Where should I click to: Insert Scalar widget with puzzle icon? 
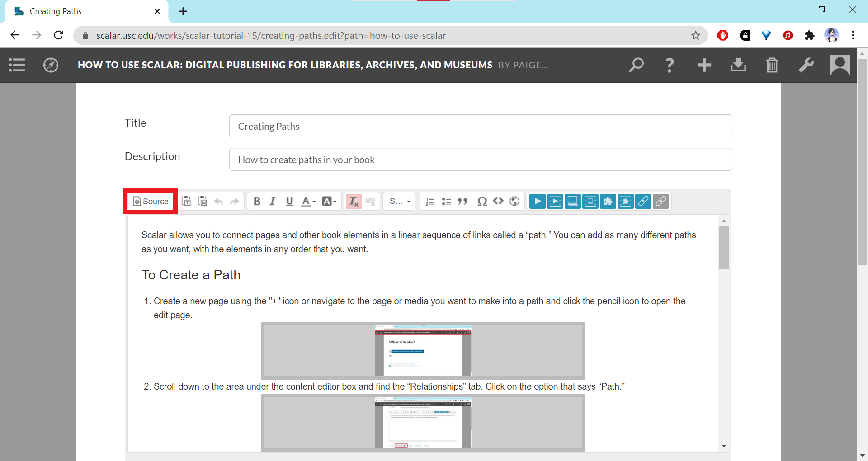click(x=608, y=202)
